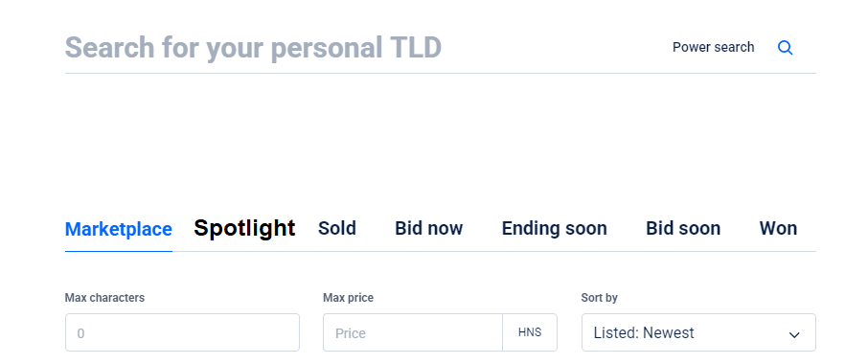Focus the 'Search for your personal TLD' field
Viewport: 868px width, 364px height.
click(360, 48)
